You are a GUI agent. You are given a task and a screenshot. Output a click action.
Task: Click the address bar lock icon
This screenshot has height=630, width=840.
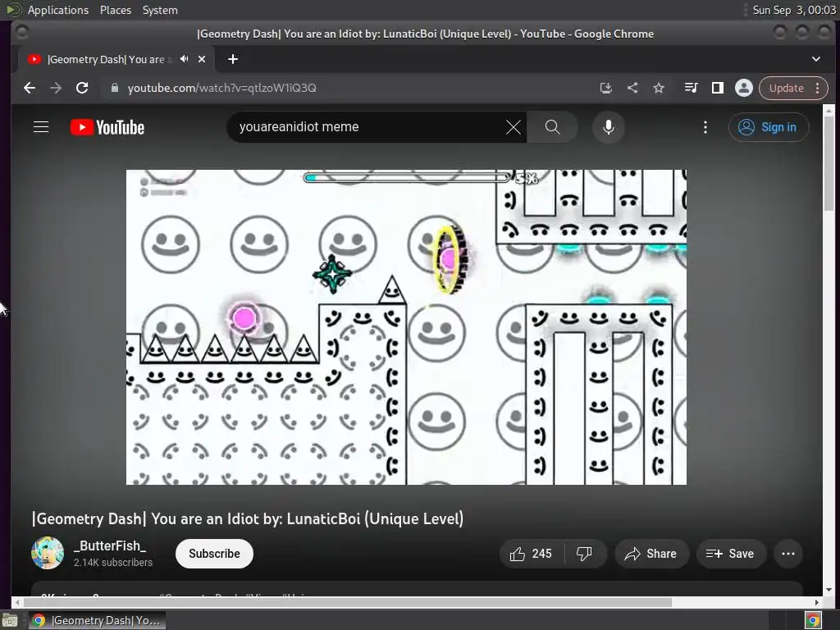114,88
